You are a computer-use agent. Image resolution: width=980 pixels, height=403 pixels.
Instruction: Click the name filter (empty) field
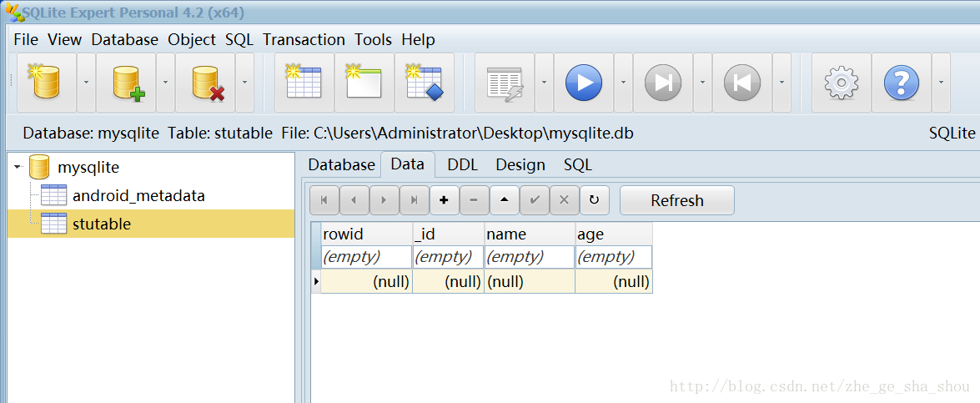pyautogui.click(x=530, y=257)
